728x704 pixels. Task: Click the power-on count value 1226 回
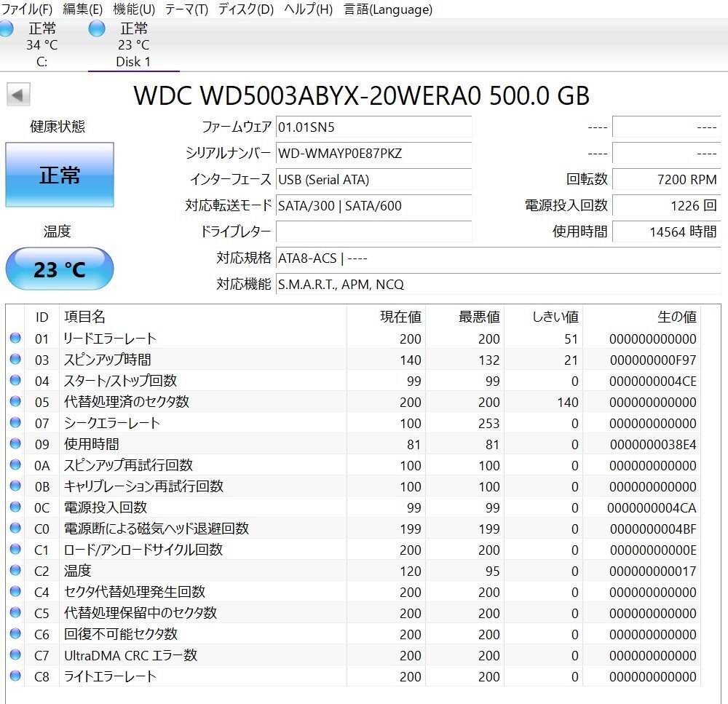click(x=666, y=205)
